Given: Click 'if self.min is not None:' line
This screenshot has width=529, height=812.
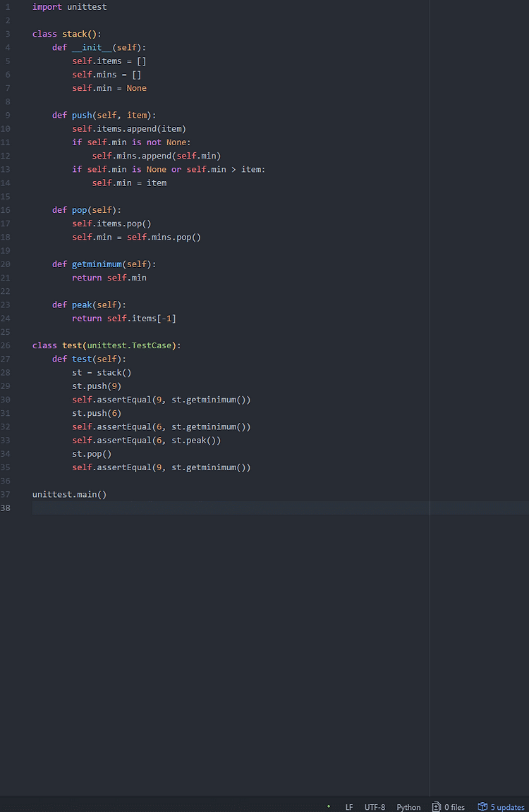Looking at the screenshot, I should (x=132, y=142).
